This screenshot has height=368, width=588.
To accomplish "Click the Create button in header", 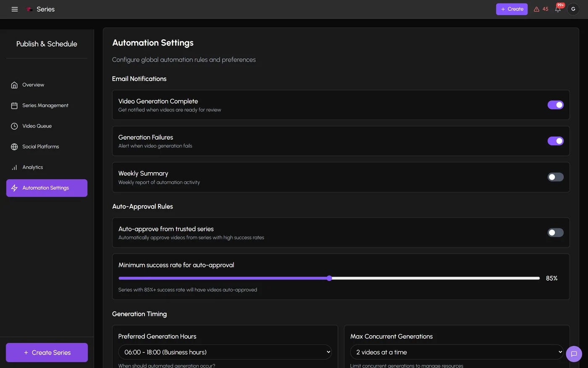I will [512, 9].
